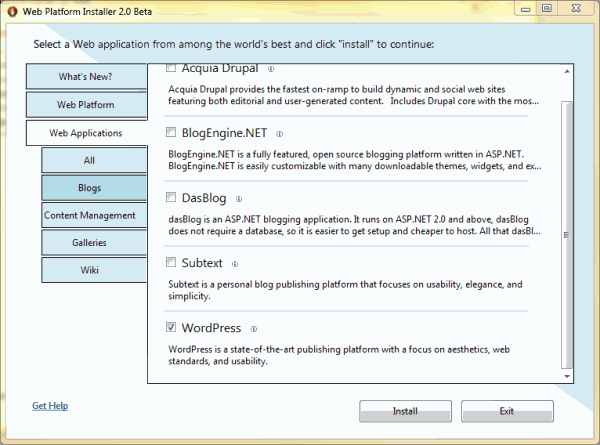
Task: Open the Get Help link
Action: 50,406
